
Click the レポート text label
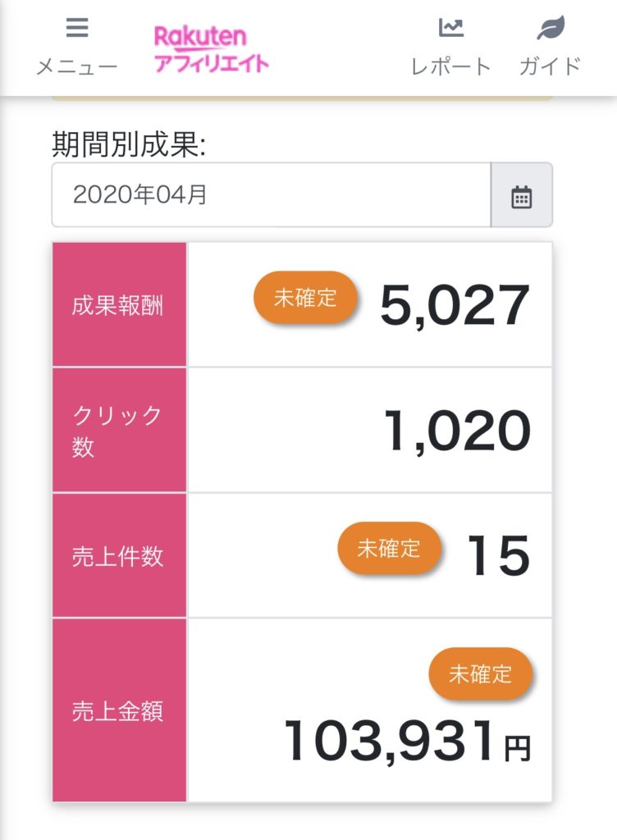451,67
